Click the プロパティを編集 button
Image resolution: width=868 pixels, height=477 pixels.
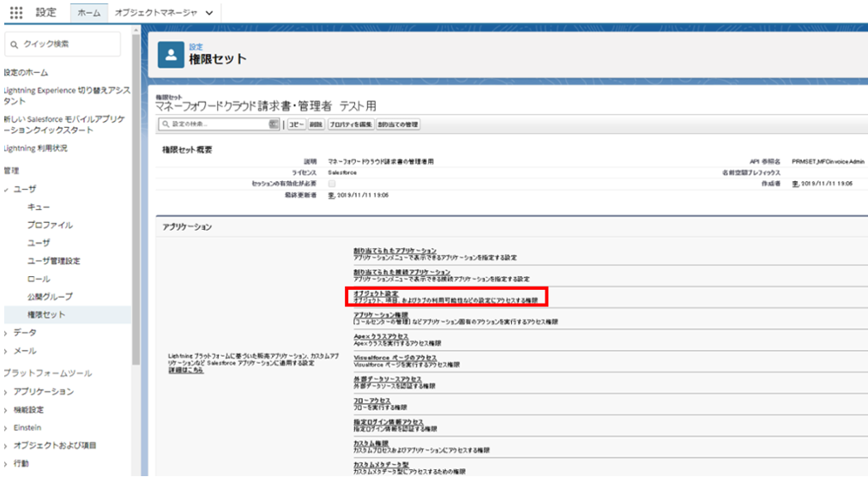coord(351,124)
